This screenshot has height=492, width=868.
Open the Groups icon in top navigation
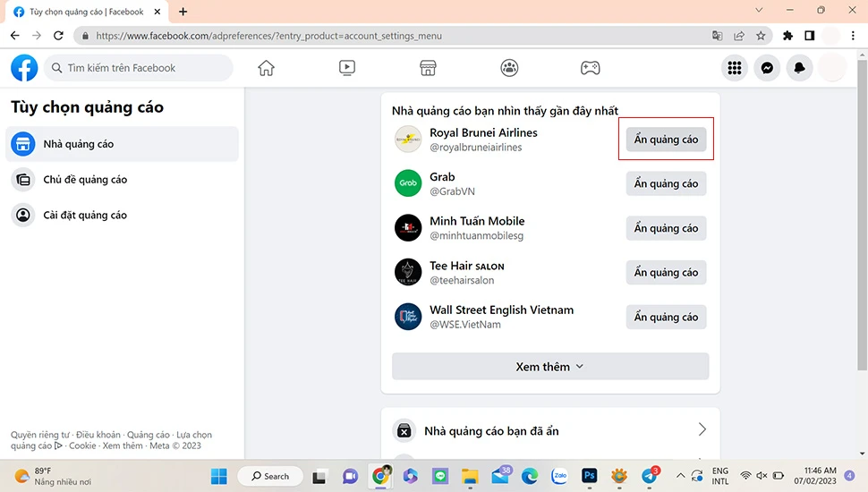click(509, 68)
